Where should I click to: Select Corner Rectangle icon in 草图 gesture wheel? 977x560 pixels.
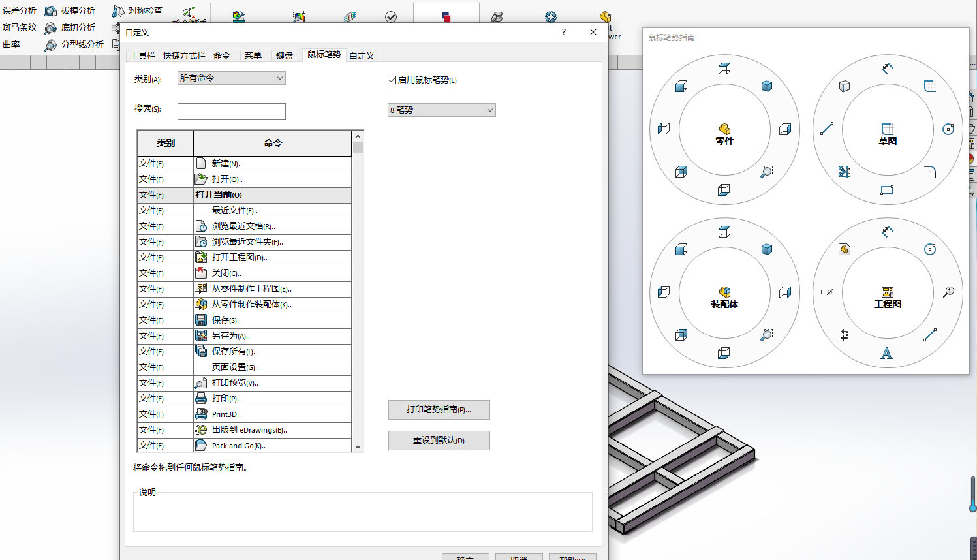(887, 190)
